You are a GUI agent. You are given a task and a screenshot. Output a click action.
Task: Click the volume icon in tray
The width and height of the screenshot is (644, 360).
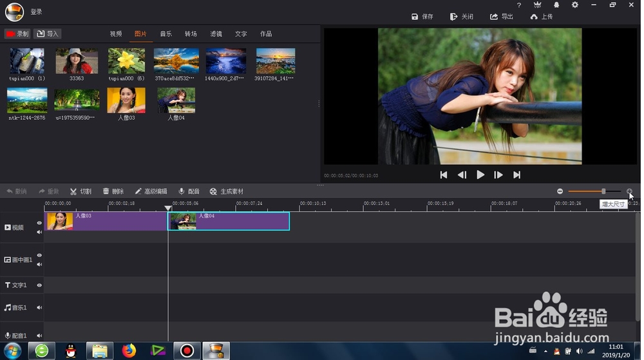coord(579,351)
